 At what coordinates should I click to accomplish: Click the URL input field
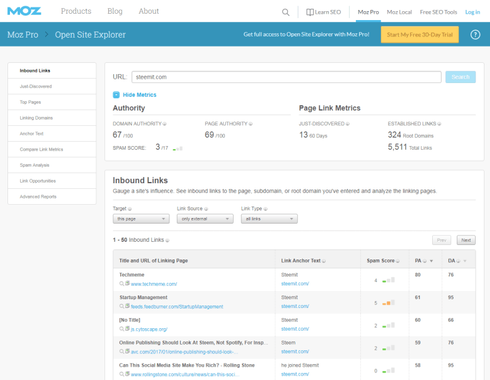[286, 77]
